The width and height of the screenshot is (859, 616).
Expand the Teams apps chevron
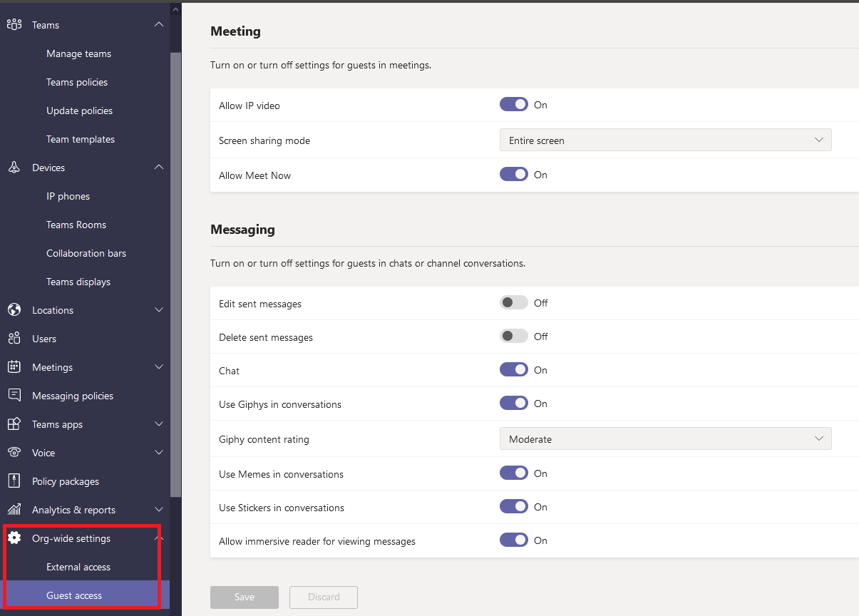(x=159, y=424)
